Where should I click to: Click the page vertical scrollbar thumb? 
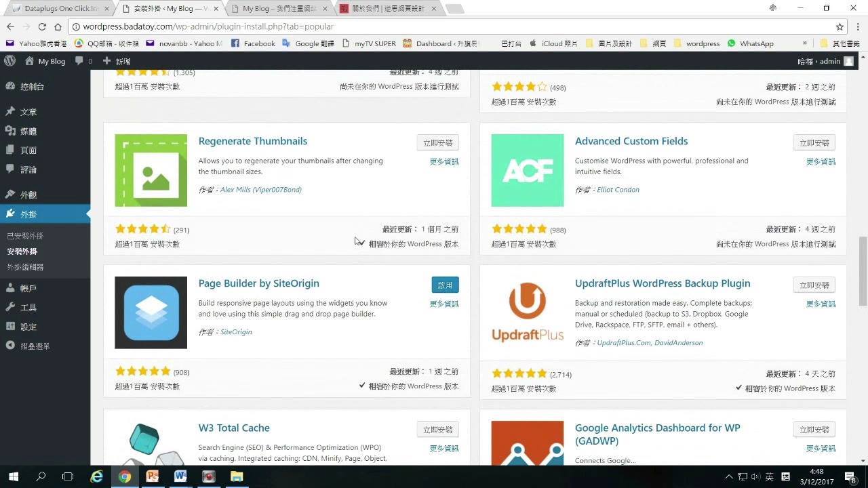tap(863, 271)
